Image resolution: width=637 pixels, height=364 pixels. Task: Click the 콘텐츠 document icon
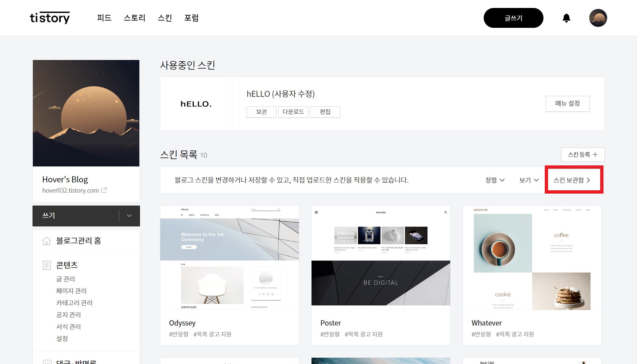[x=47, y=265]
